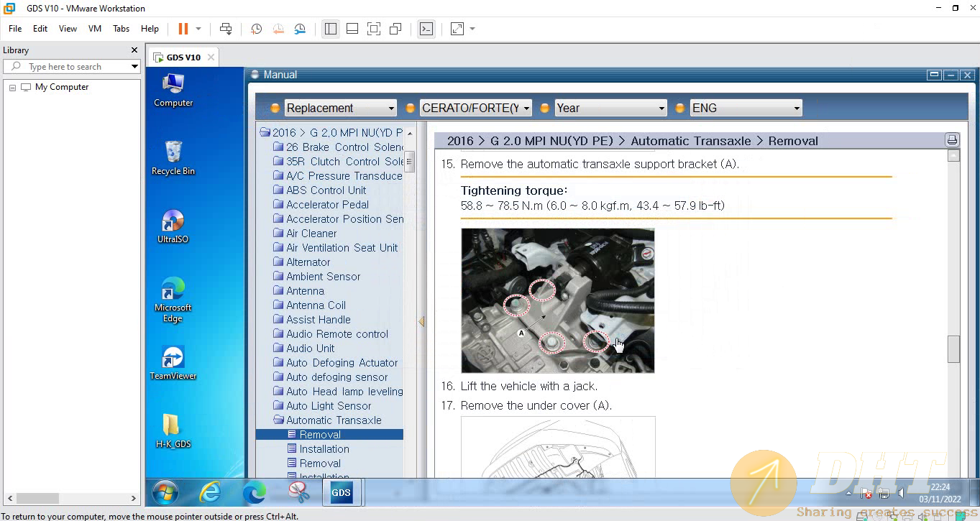This screenshot has height=521, width=980.
Task: Open the Antenna Coil folder
Action: (x=310, y=305)
